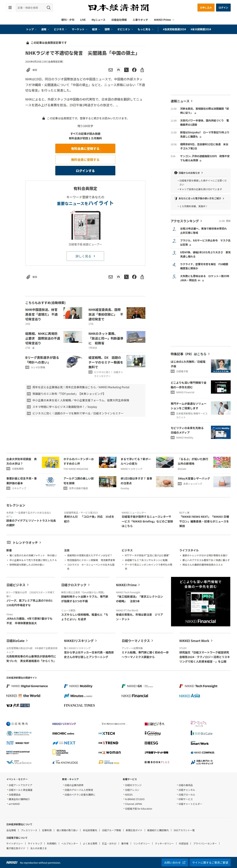The width and height of the screenshot is (237, 868).
Task: Open the 日経CNBC online logo
Action: 63,734
